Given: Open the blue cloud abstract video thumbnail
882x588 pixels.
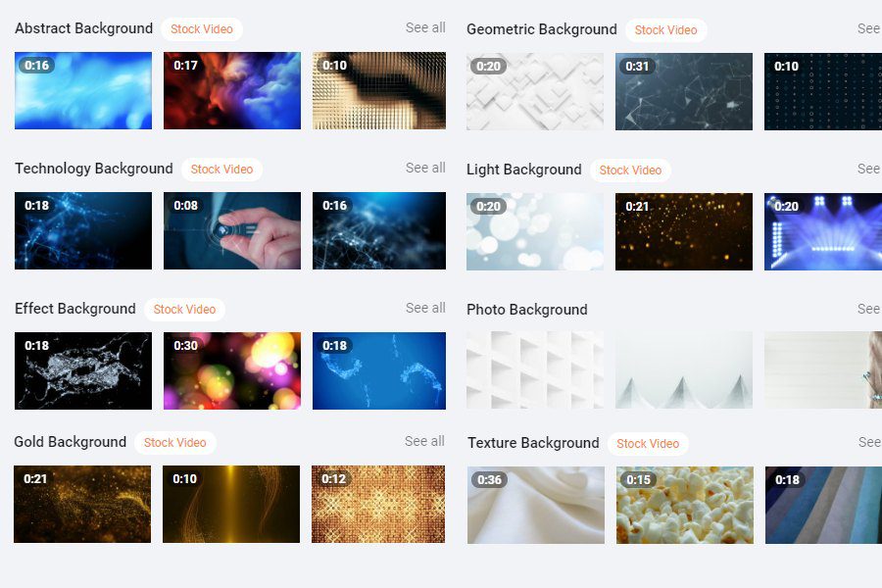Looking at the screenshot, I should [x=83, y=90].
